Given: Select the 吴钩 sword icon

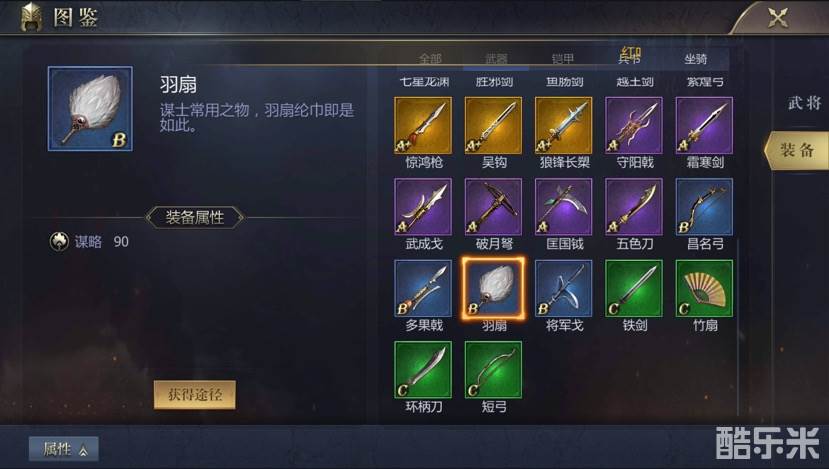Looking at the screenshot, I should [493, 125].
